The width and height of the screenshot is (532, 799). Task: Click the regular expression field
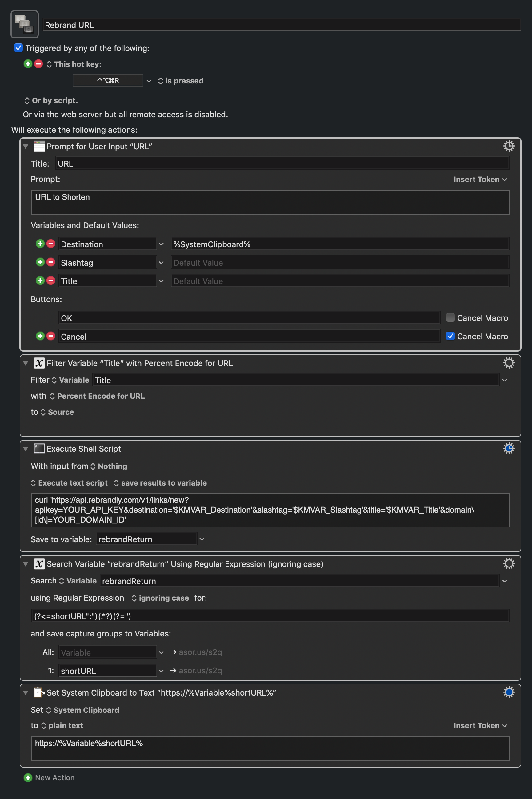pyautogui.click(x=270, y=616)
